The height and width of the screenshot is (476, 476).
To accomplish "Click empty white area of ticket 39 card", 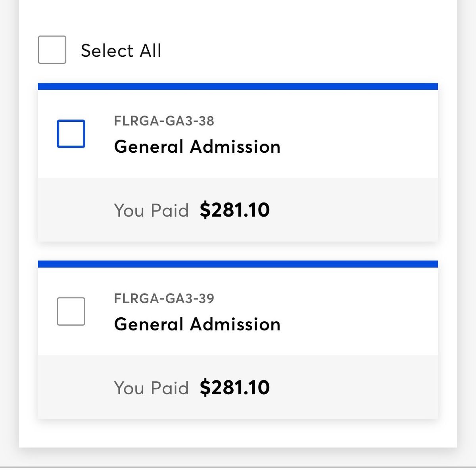I will click(x=357, y=312).
